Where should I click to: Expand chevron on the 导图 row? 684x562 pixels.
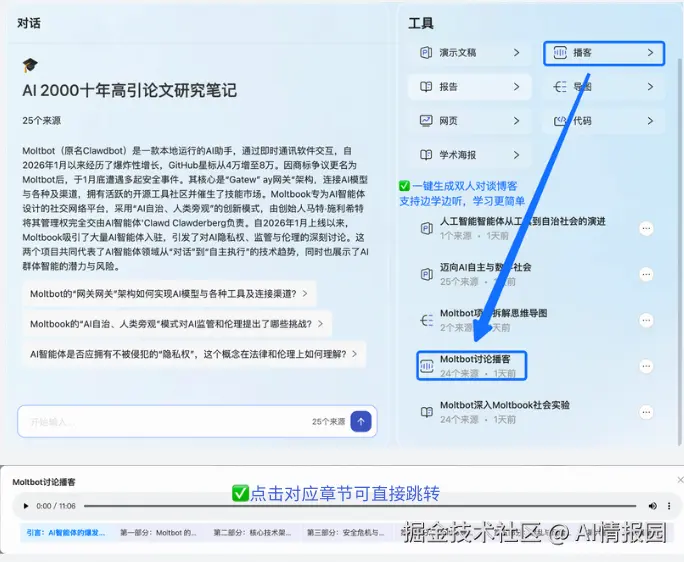tap(650, 87)
